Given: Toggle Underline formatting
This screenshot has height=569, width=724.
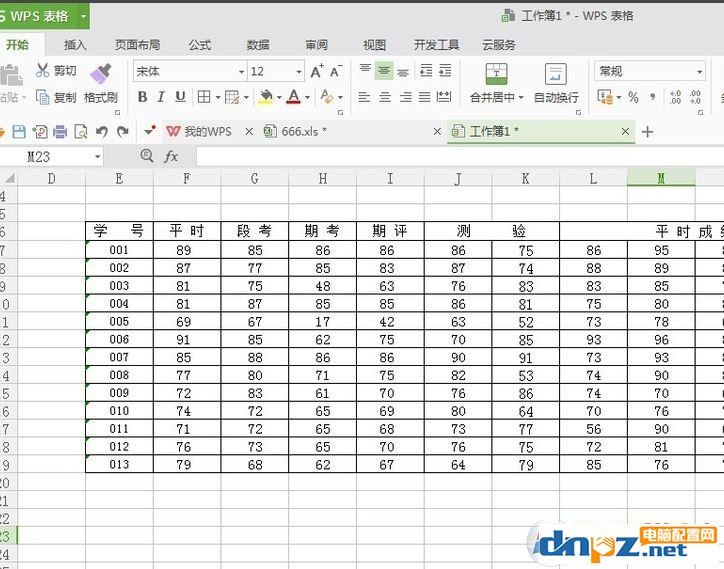Looking at the screenshot, I should (x=181, y=97).
